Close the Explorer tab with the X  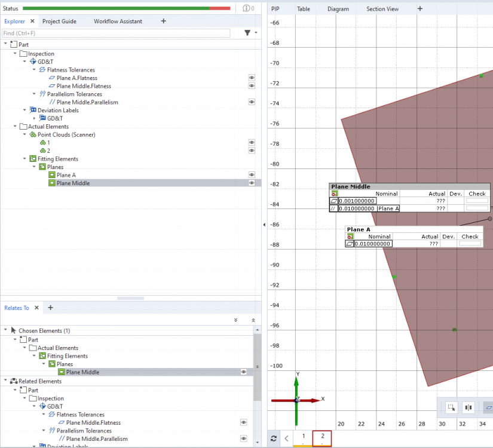tap(33, 21)
